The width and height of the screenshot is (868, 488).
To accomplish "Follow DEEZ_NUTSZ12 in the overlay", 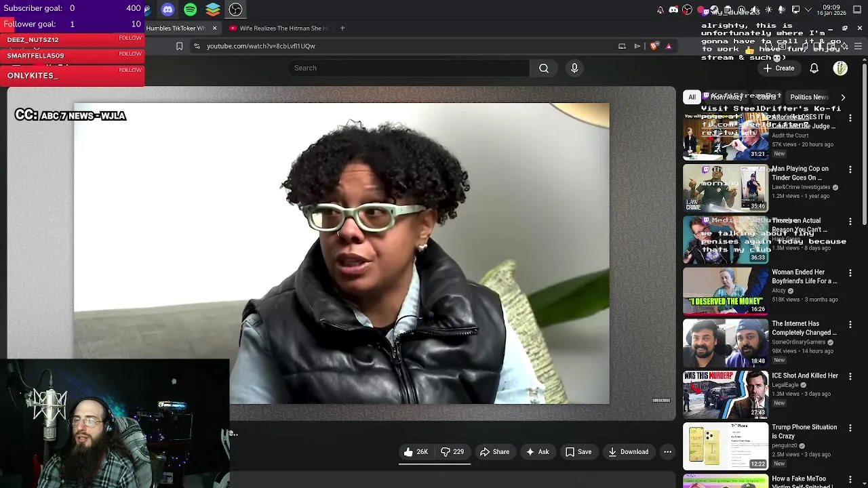I will (x=130, y=38).
